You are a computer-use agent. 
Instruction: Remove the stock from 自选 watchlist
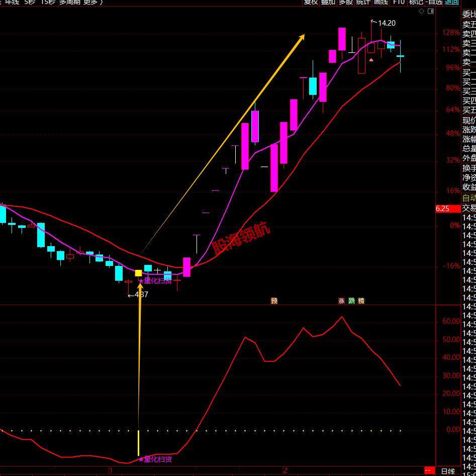(x=434, y=2)
